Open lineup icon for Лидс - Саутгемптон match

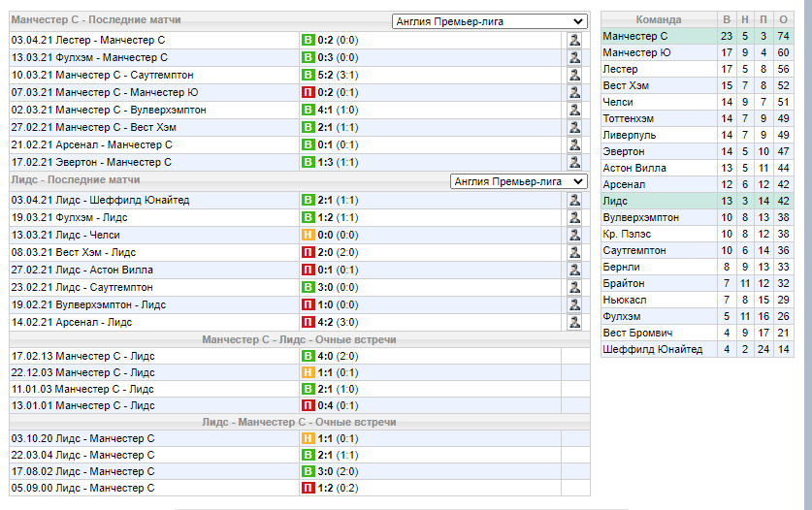[x=574, y=287]
